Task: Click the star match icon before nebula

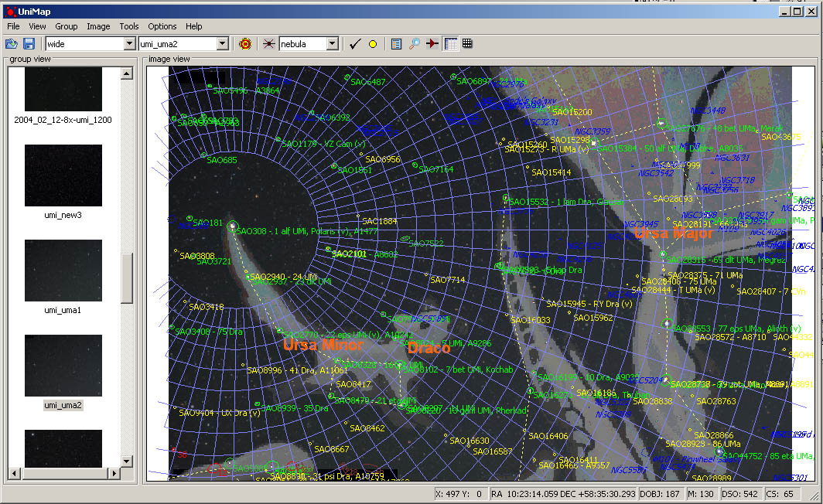Action: point(269,44)
